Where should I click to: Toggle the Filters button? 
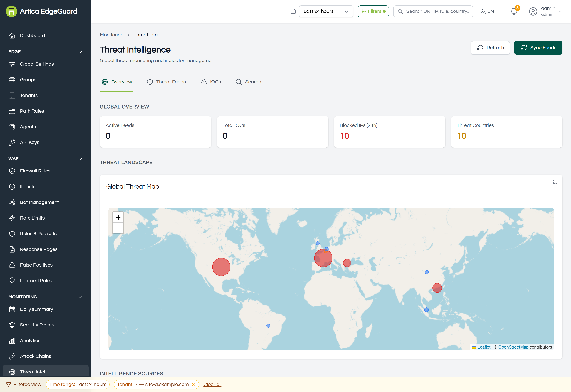(x=373, y=11)
